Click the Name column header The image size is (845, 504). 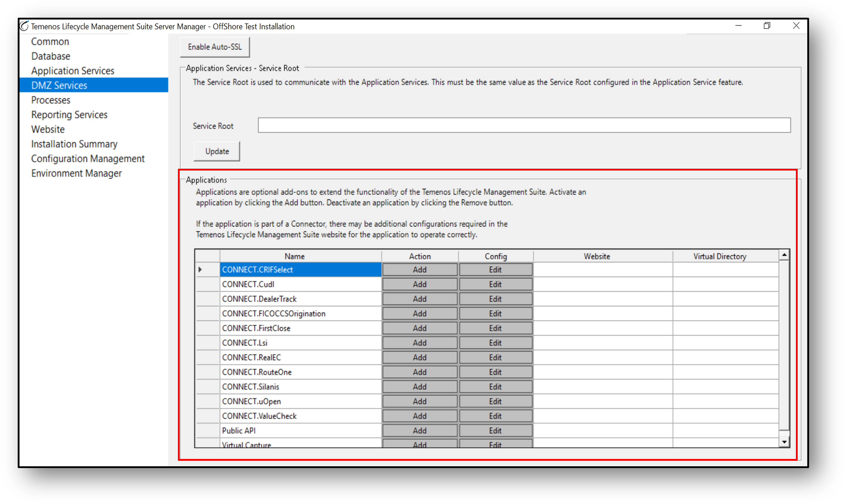click(x=301, y=256)
